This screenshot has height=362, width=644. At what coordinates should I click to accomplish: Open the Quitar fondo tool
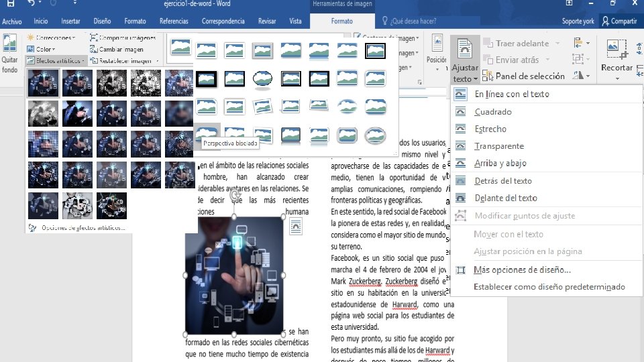point(9,54)
